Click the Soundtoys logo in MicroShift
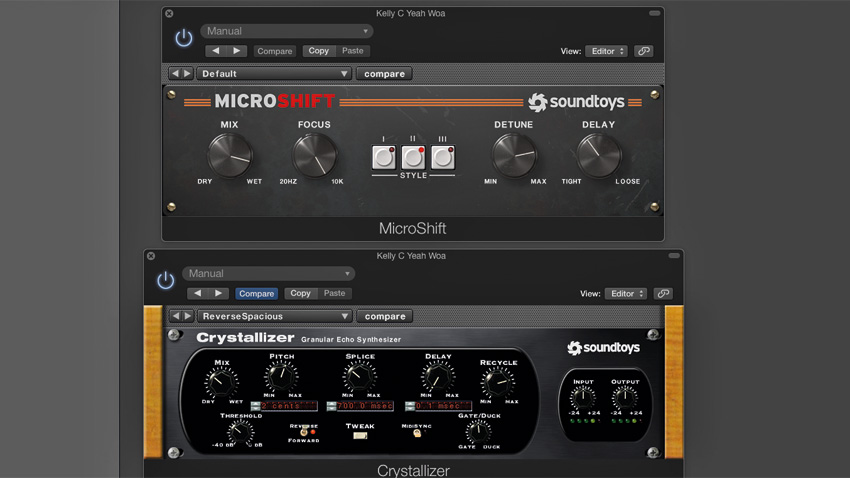850x478 pixels. tap(576, 102)
